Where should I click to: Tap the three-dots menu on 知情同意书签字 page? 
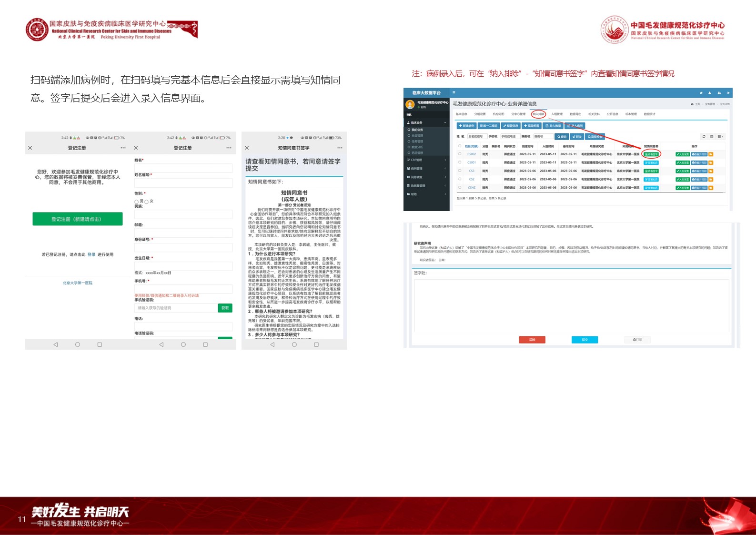point(340,148)
